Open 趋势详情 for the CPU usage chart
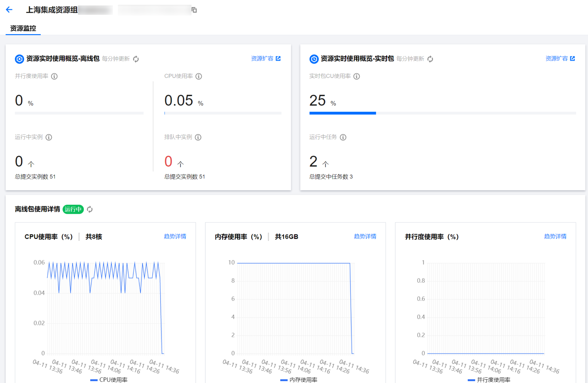This screenshot has width=588, height=383. coord(175,236)
